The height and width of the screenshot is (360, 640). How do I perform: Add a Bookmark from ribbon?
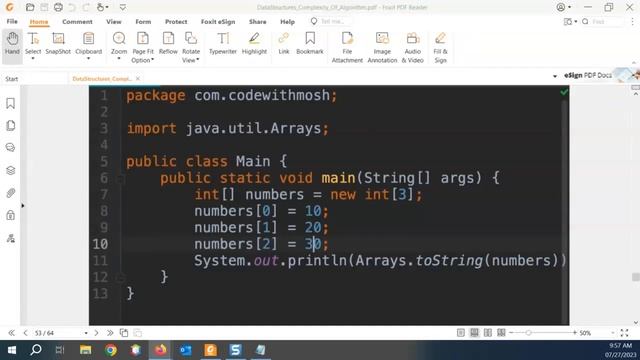(310, 43)
